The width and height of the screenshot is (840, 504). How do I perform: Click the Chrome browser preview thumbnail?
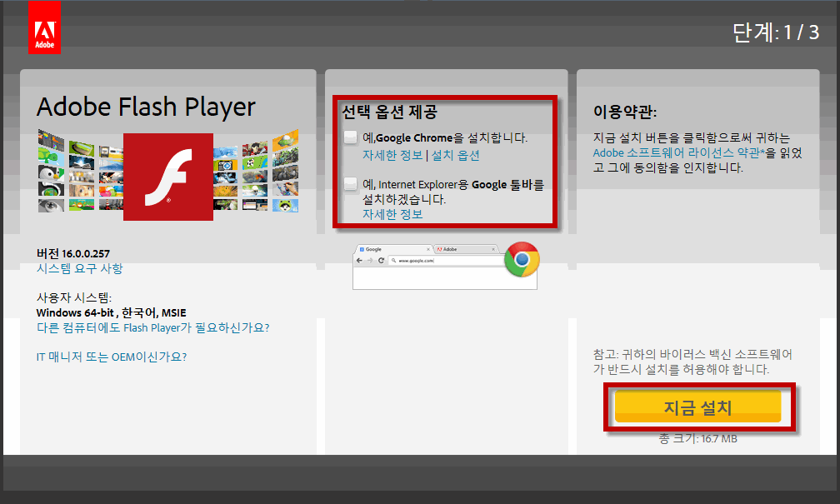pyautogui.click(x=445, y=267)
